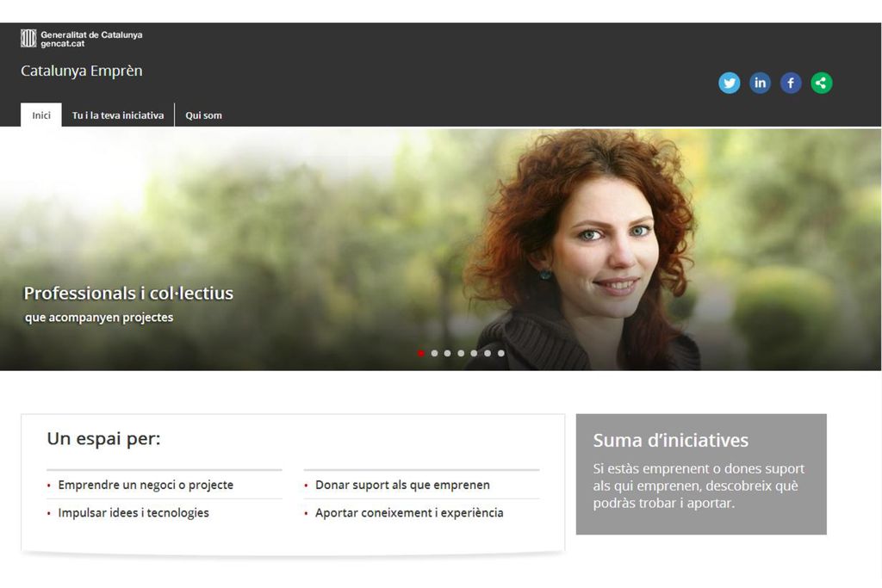Open Aportar coneixement i experiència link
Viewport: 882px width, 588px height.
click(409, 513)
